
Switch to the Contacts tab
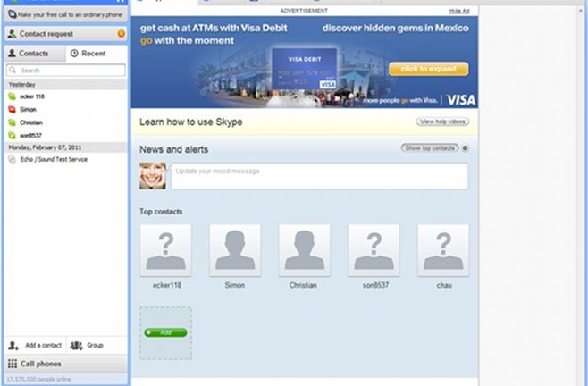click(x=35, y=54)
